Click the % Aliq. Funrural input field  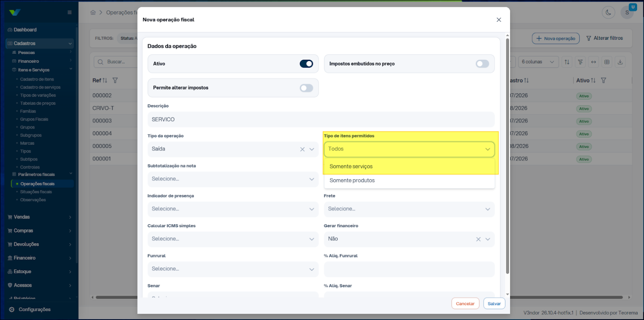[x=409, y=269]
